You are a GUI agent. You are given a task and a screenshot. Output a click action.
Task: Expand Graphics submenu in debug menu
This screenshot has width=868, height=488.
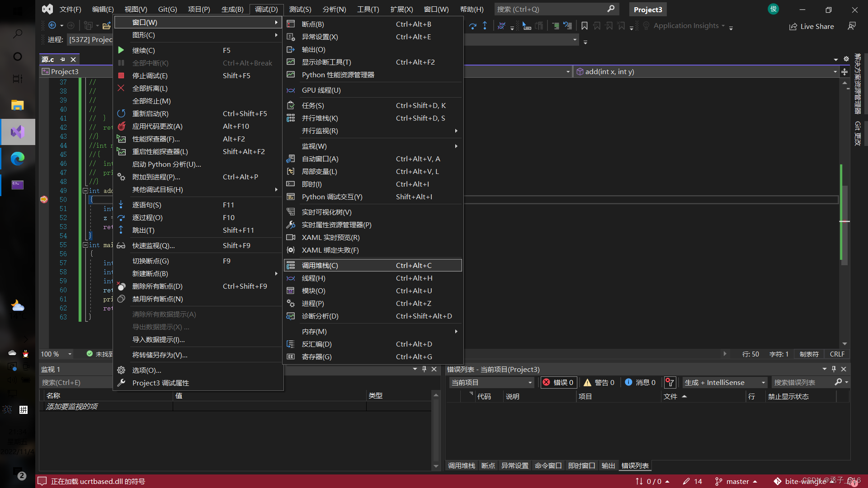coord(276,35)
